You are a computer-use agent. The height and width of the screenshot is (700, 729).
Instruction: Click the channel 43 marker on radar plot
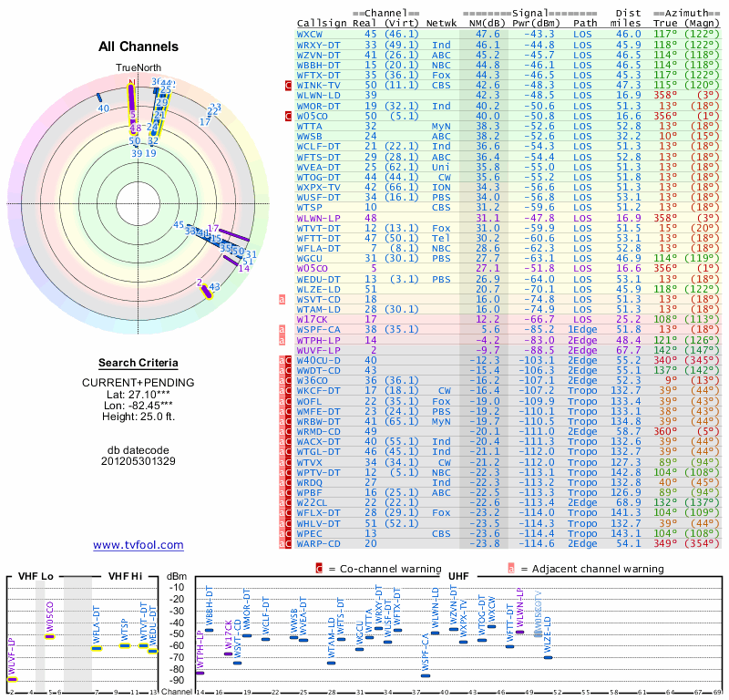tap(214, 286)
